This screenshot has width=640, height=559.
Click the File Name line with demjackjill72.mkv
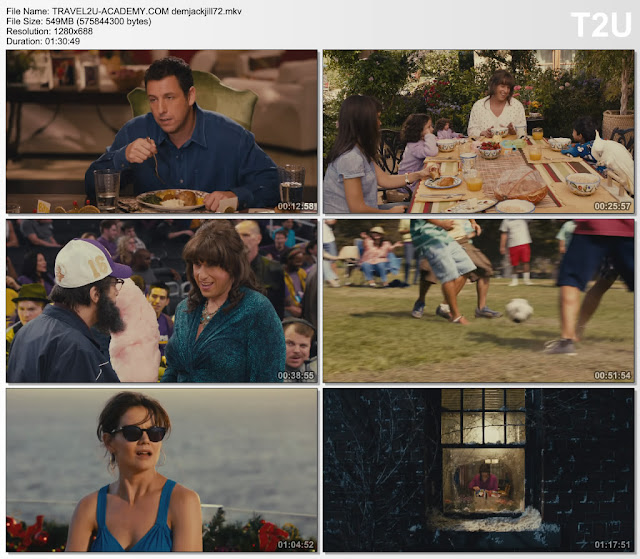[124, 11]
